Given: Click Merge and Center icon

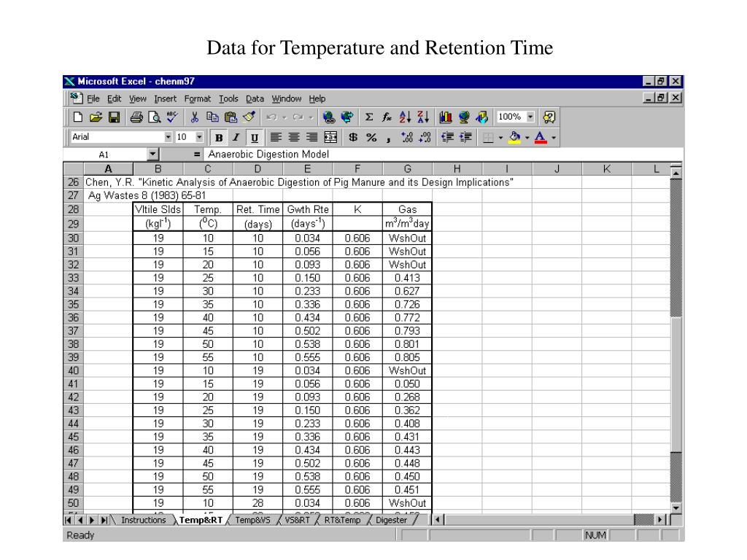Looking at the screenshot, I should tap(330, 138).
